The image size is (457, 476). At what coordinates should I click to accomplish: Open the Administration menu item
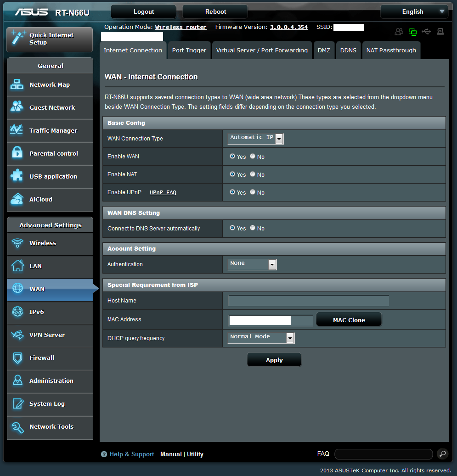click(x=50, y=381)
